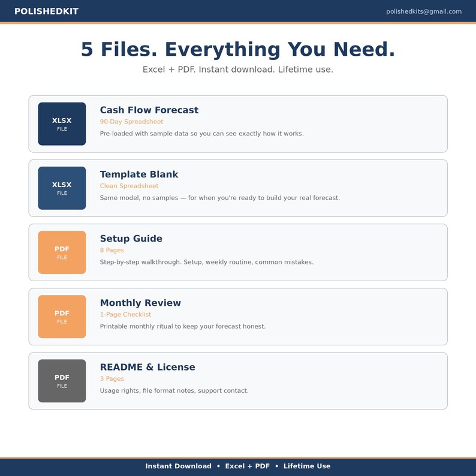Click the 1-Page Checklist subtitle
This screenshot has height=476, width=476.
(125, 315)
